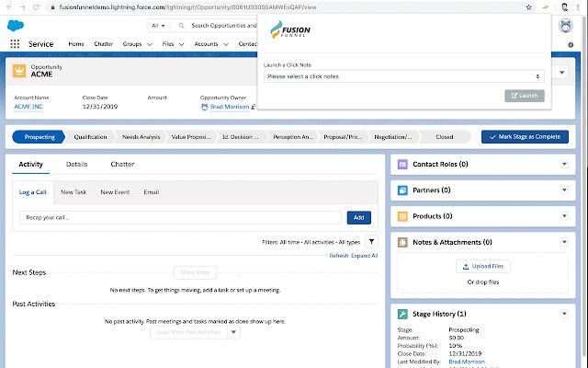Open the Stage History action dropdown

tap(564, 314)
